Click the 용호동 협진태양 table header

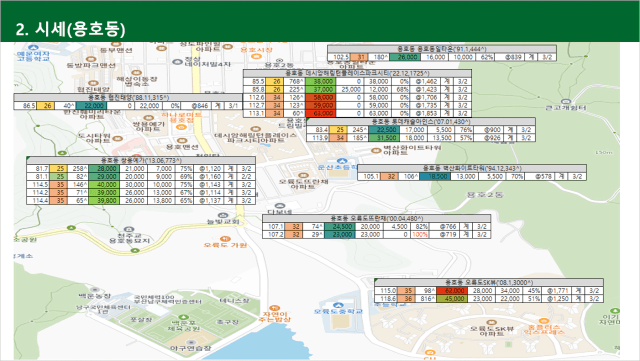coord(128,98)
